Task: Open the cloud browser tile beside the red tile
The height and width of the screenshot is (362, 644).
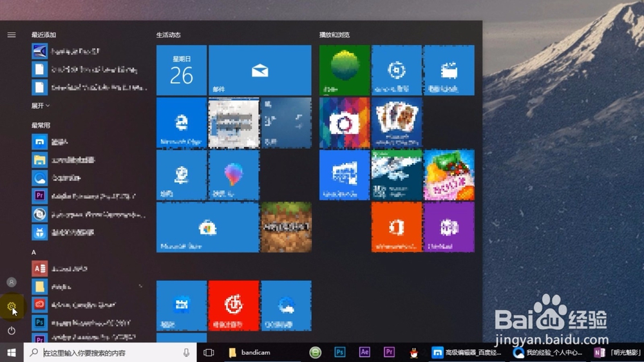Action: point(287,306)
